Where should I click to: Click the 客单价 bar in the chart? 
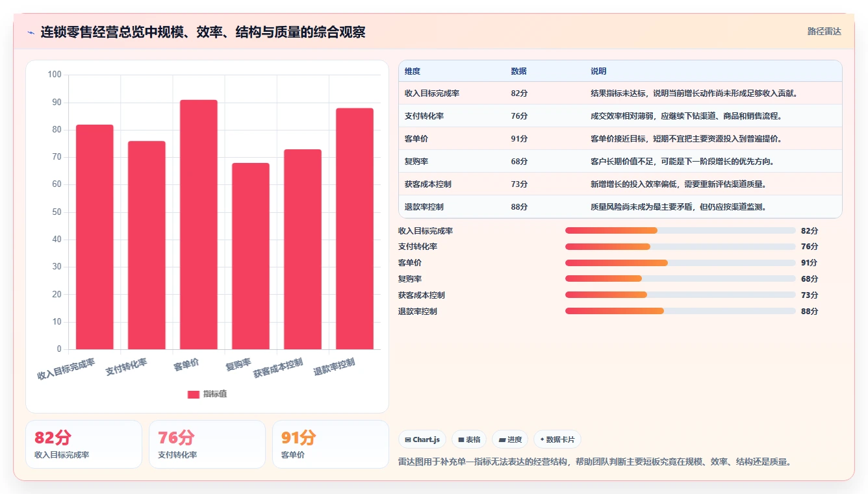(199, 225)
